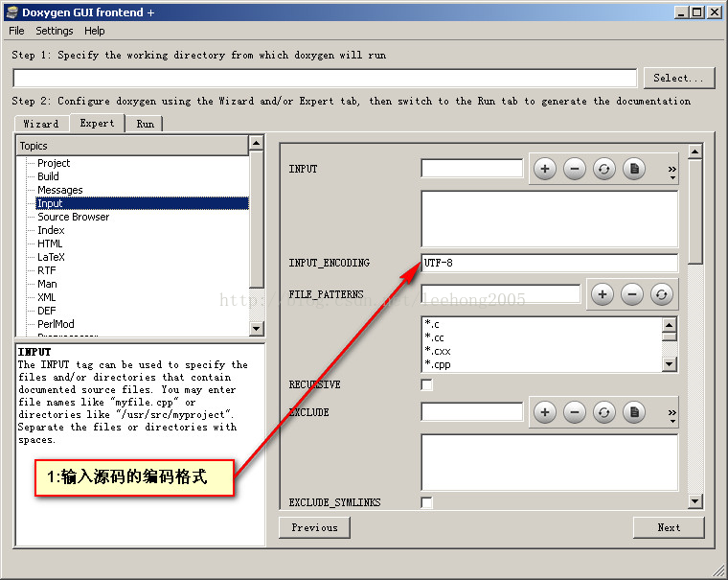728x580 pixels.
Task: Click settings panel scroll down arrow
Action: pos(695,501)
